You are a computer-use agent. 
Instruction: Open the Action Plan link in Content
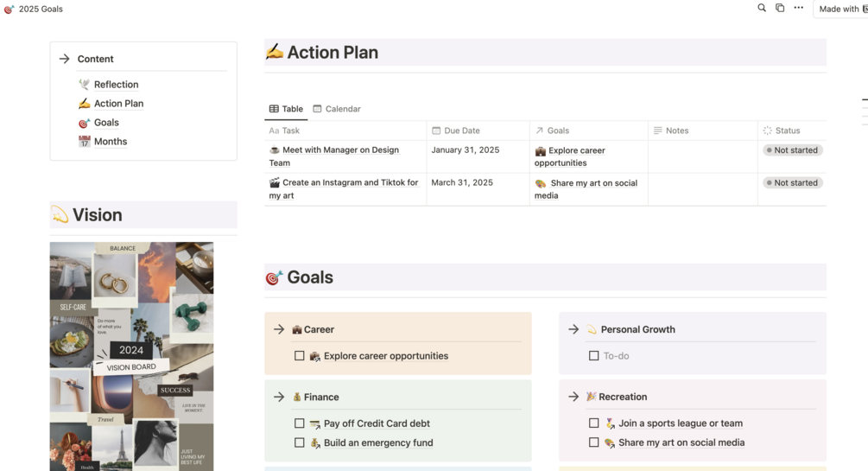(x=118, y=104)
